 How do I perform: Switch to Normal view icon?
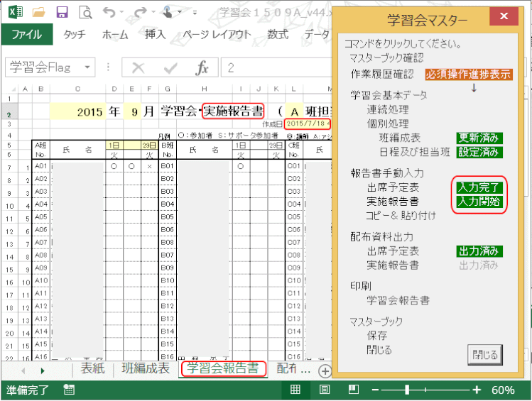click(x=295, y=390)
